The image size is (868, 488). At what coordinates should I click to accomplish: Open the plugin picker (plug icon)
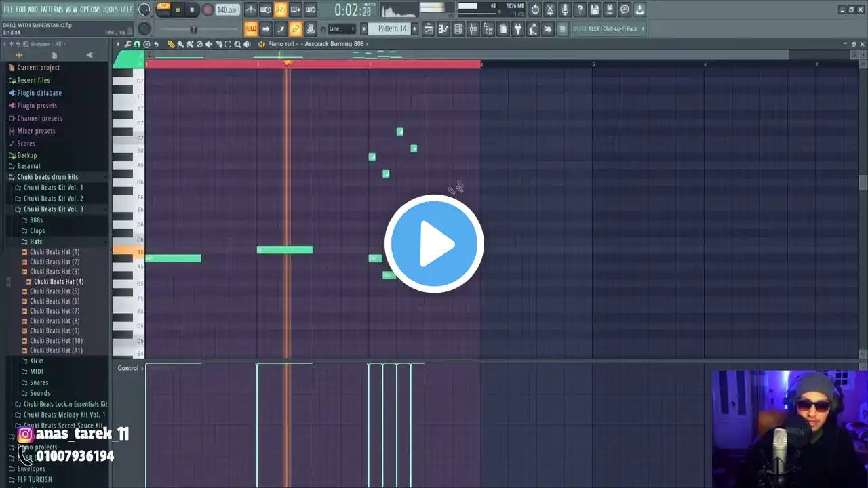(x=518, y=28)
